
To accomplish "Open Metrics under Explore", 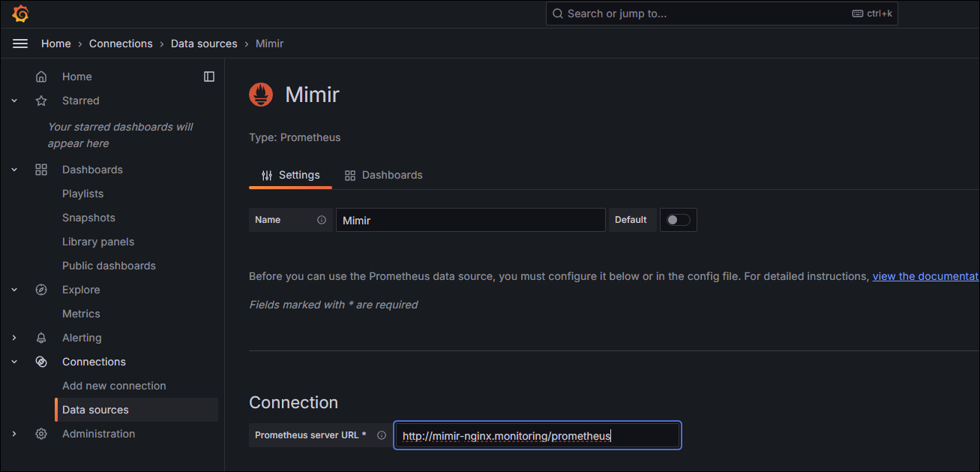I will (x=81, y=314).
